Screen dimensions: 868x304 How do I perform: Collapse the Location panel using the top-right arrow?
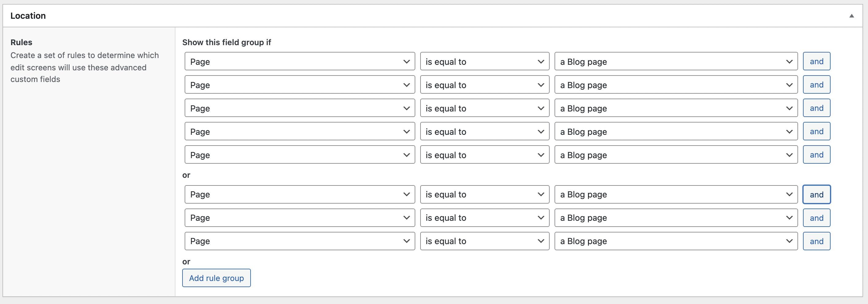tap(851, 16)
